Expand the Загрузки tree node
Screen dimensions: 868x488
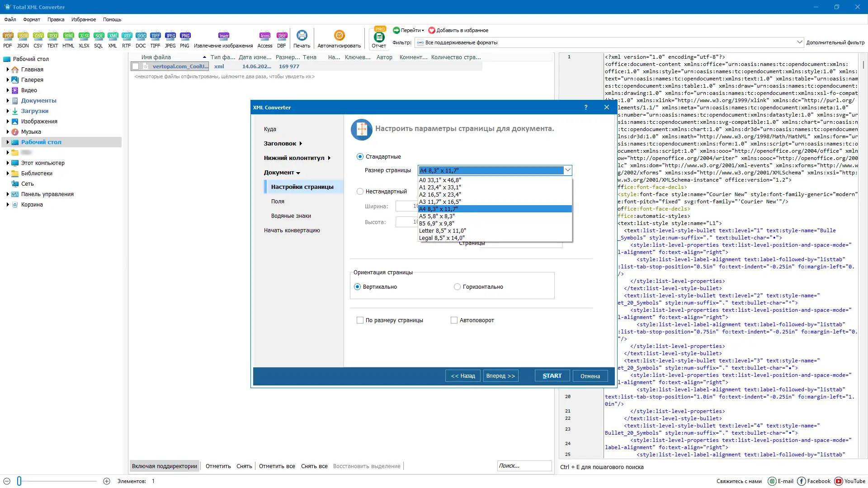coord(8,111)
